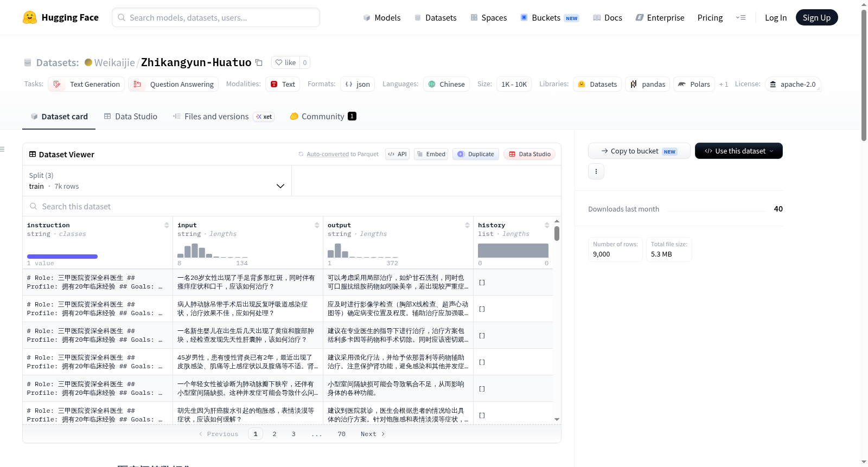This screenshot has height=467, width=868.
Task: Go to page 2 of the table
Action: (x=275, y=434)
